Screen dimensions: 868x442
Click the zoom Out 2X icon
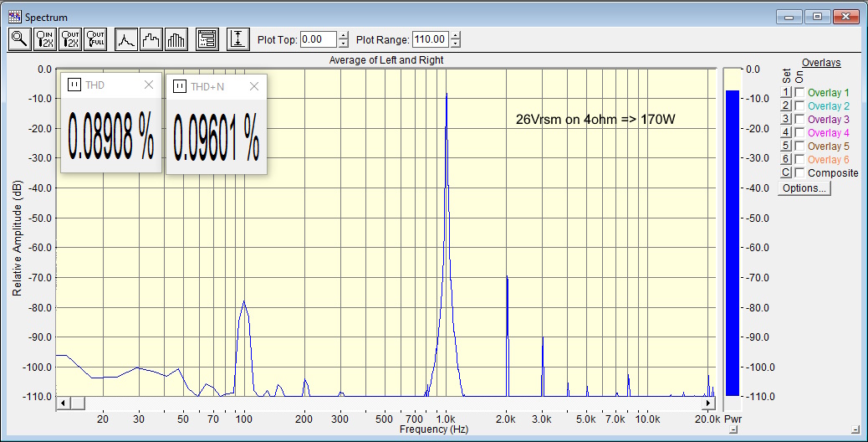[x=69, y=39]
